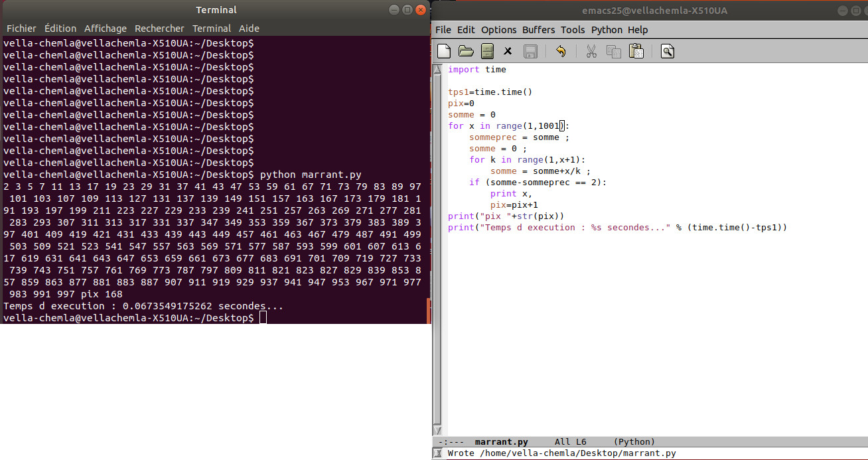This screenshot has width=868, height=460.
Task: Undo the last edit with the arrow icon
Action: pos(561,51)
